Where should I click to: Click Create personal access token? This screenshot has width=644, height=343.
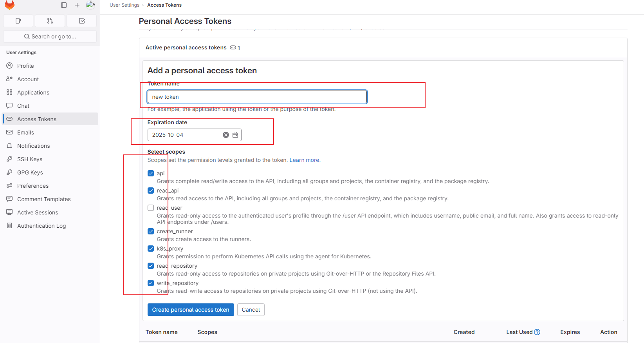pos(191,309)
